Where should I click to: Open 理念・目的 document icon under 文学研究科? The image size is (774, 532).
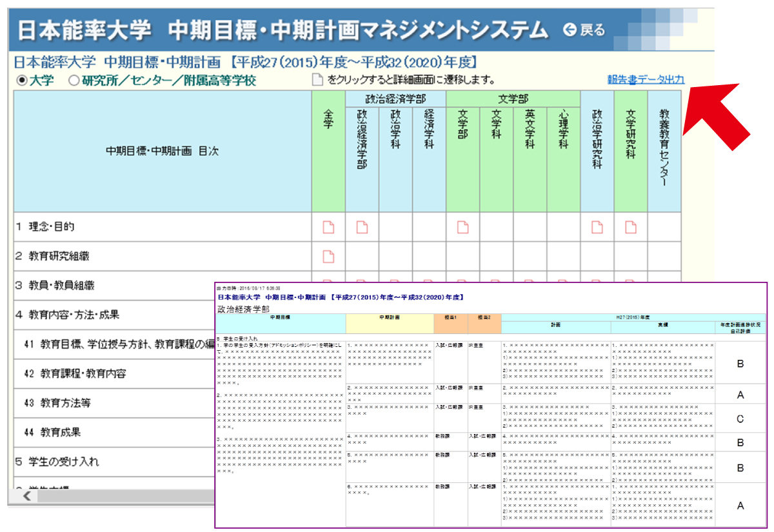(631, 227)
